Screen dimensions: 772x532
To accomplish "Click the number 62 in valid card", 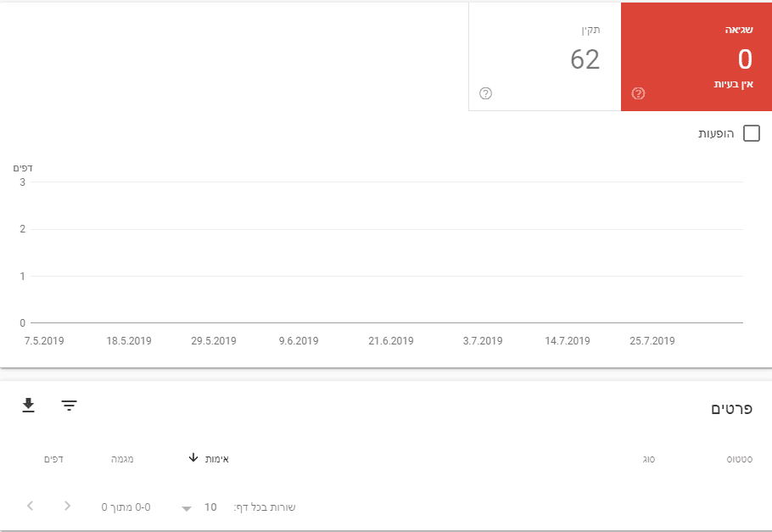I will point(585,59).
